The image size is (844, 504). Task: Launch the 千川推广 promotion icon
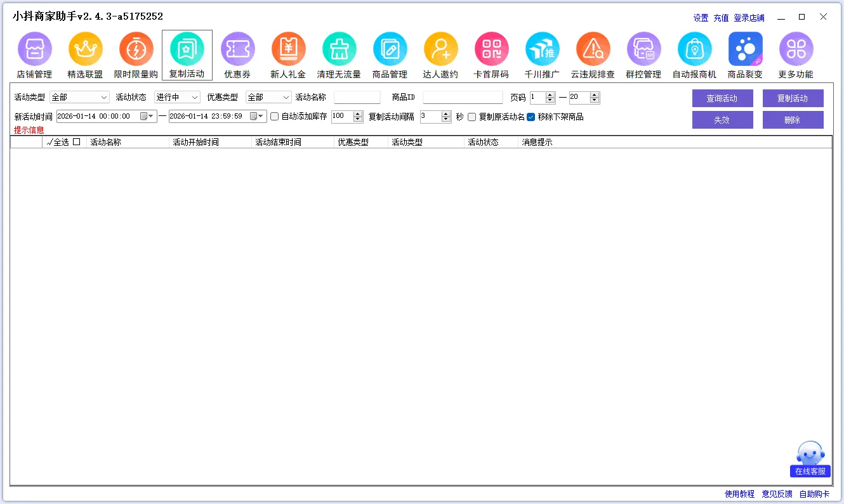(542, 49)
